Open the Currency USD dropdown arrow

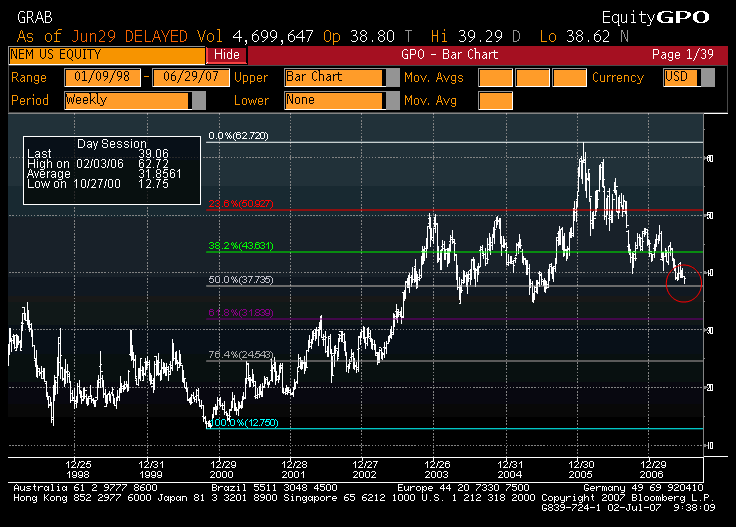708,77
